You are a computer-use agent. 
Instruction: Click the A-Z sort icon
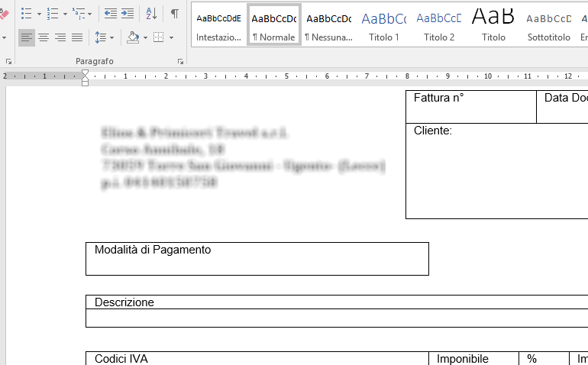click(x=150, y=14)
